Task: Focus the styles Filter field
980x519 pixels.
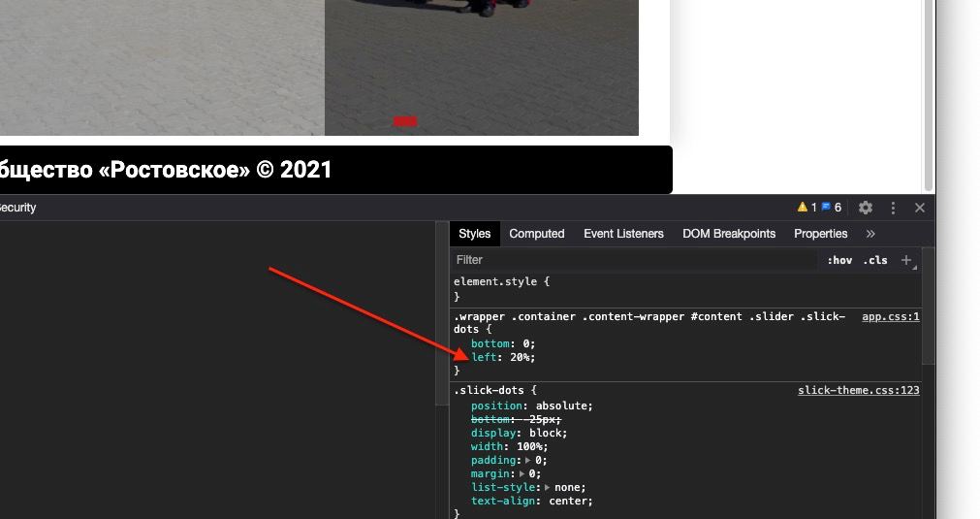Action: [x=634, y=260]
